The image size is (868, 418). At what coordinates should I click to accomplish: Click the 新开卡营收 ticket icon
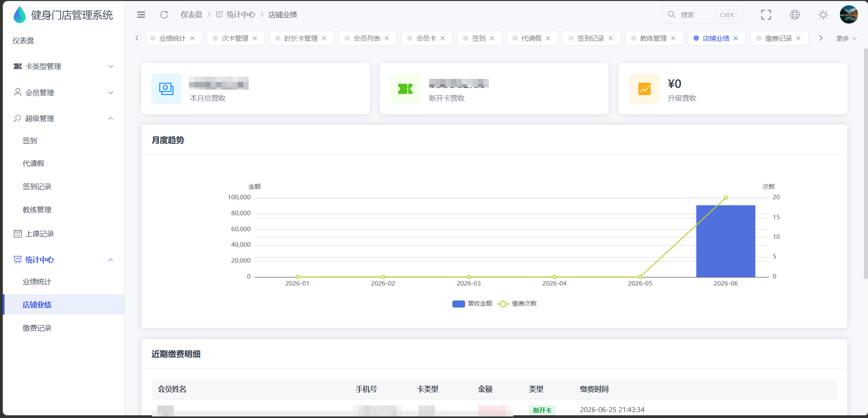[405, 89]
